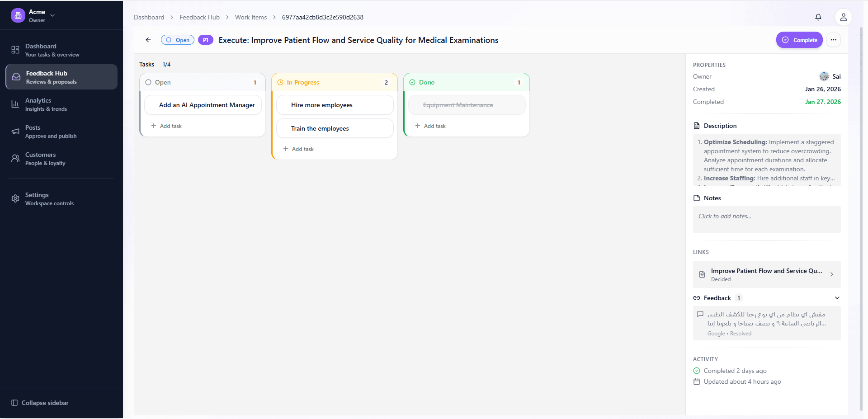The height and width of the screenshot is (419, 868).
Task: Open the Settings workspace controls icon
Action: 15,198
